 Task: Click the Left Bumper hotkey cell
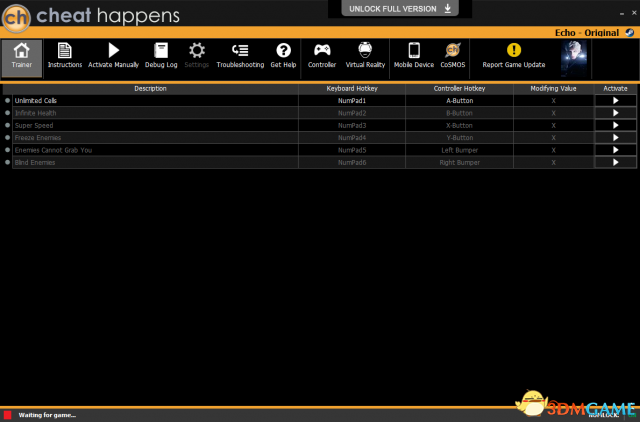(460, 150)
